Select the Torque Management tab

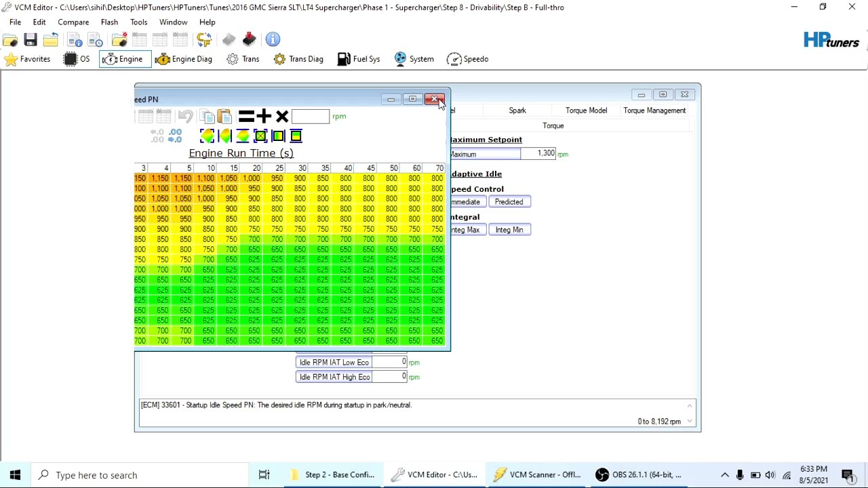tap(654, 110)
